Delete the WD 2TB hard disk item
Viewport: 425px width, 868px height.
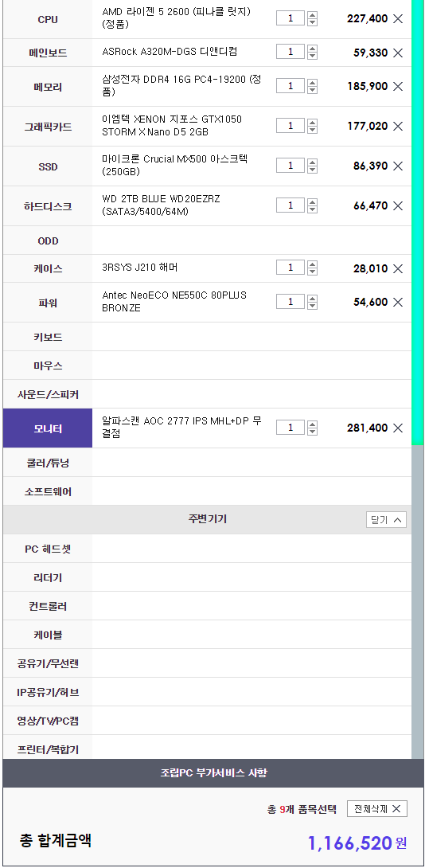(x=398, y=206)
